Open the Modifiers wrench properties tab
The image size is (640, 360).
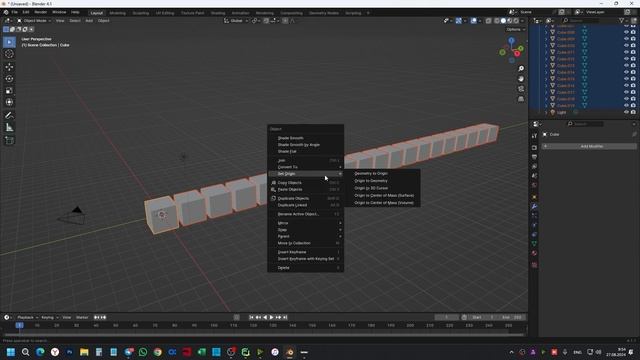pos(534,207)
